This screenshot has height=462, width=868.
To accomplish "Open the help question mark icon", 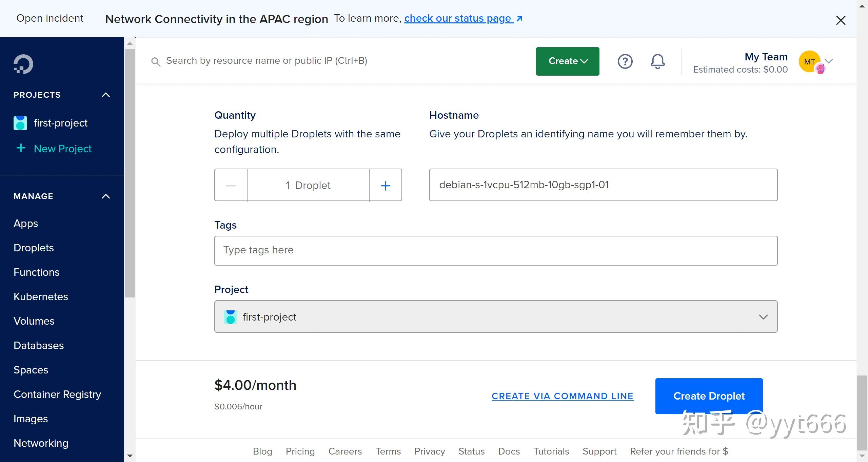I will click(x=625, y=61).
